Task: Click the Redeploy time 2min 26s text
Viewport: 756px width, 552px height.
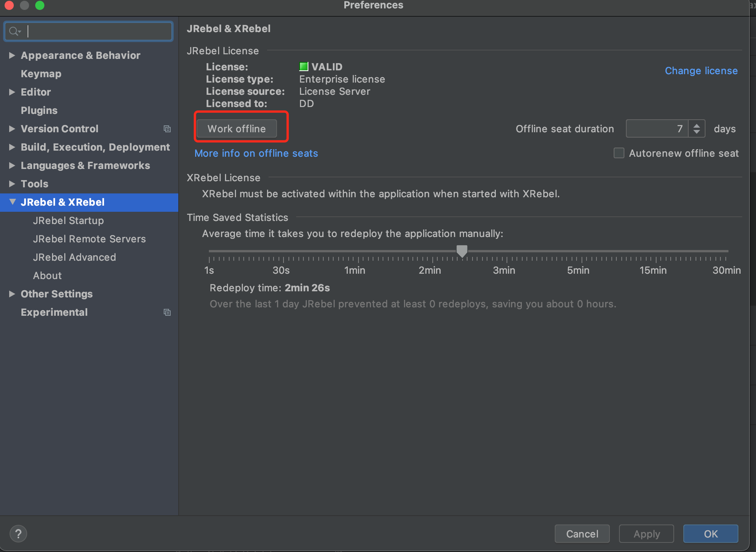Action: coord(270,288)
